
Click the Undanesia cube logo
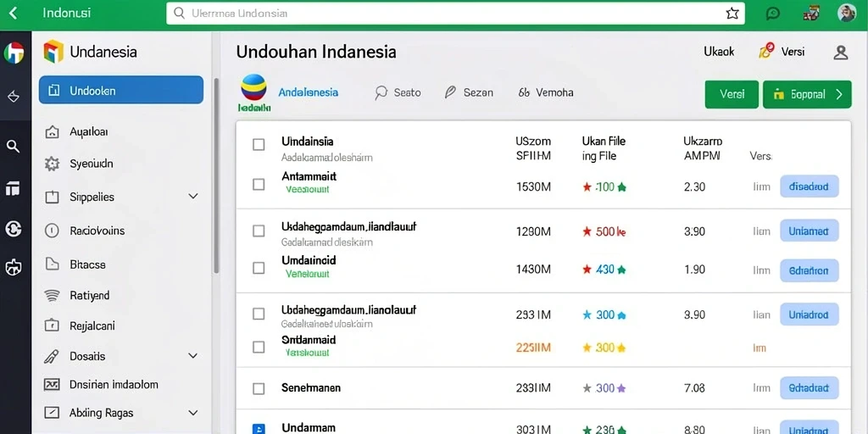coord(53,52)
